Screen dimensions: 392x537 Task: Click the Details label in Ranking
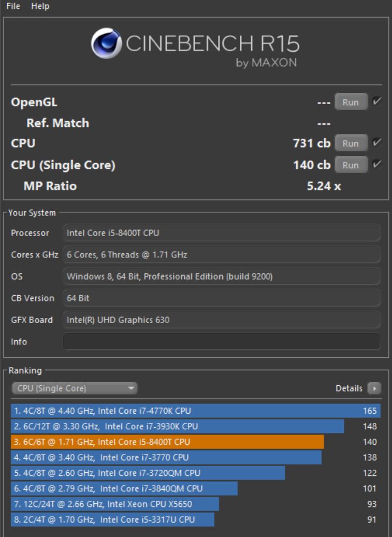pos(349,388)
